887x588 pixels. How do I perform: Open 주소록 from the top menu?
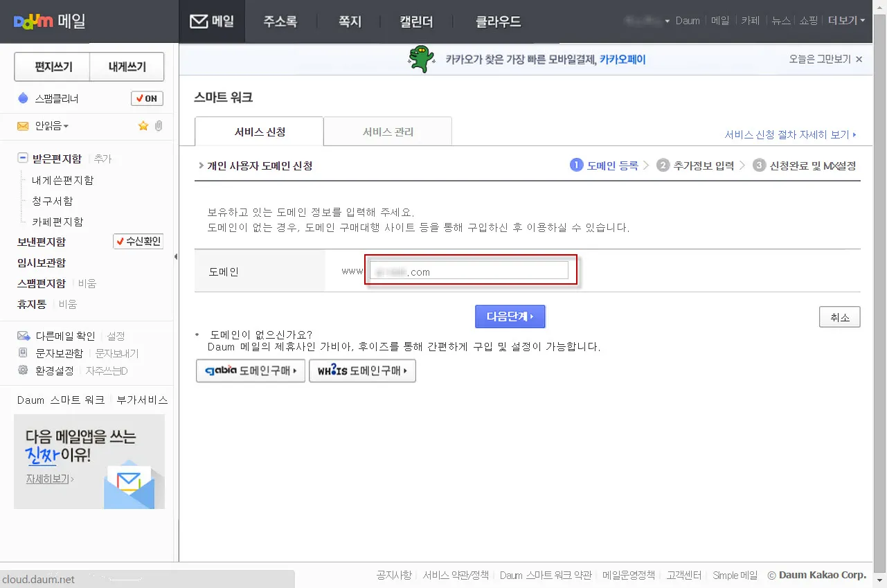coord(279,21)
